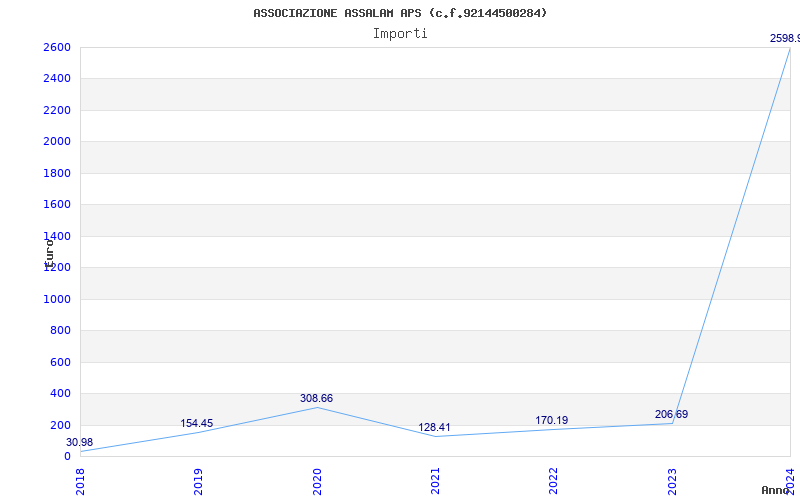The image size is (800, 500).
Task: Click the 2024 x-axis year label
Action: [790, 482]
